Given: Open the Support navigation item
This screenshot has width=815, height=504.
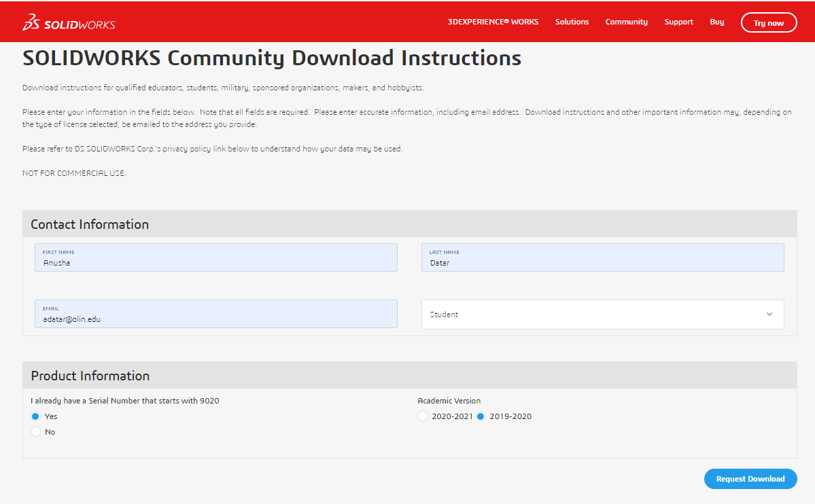Looking at the screenshot, I should 678,22.
